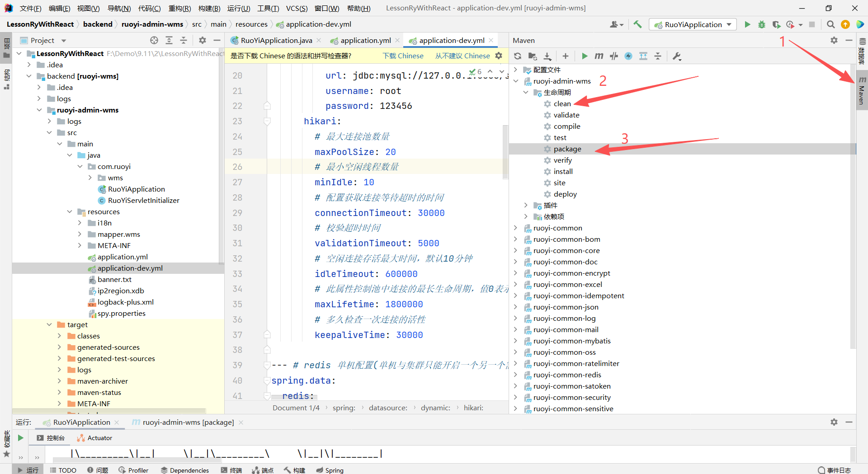Reload all Maven projects in Maven panel
This screenshot has width=868, height=474.
518,56
